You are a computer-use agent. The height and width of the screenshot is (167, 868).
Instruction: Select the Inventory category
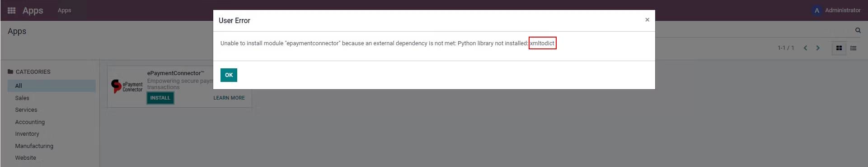27,134
